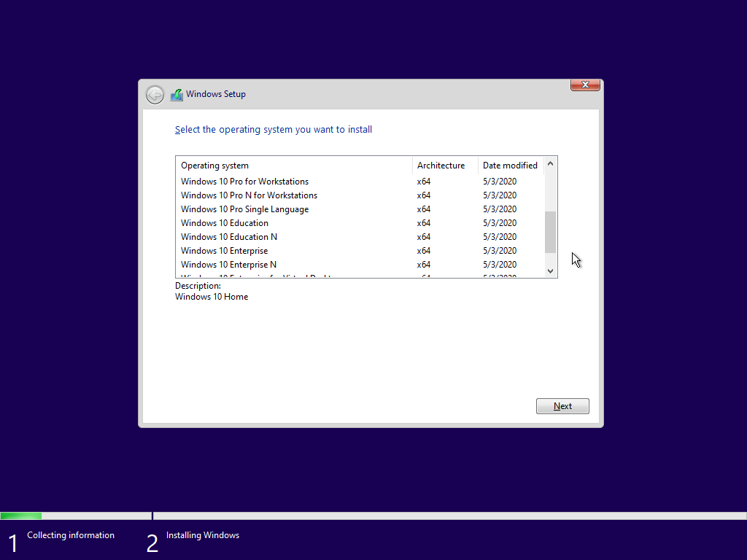Choose the Windows 10 Education row
This screenshot has width=747, height=560.
point(360,223)
